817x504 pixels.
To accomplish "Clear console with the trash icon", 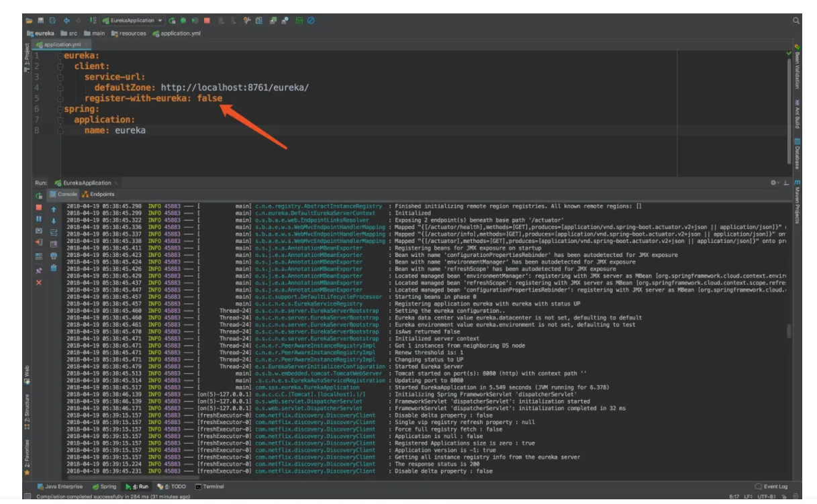I will [x=54, y=268].
